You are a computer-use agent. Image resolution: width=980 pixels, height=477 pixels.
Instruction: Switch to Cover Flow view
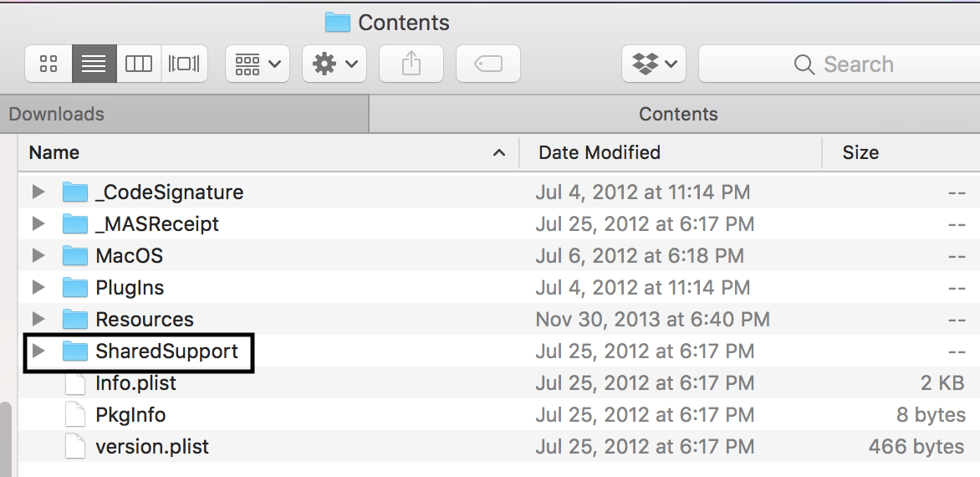[x=184, y=64]
